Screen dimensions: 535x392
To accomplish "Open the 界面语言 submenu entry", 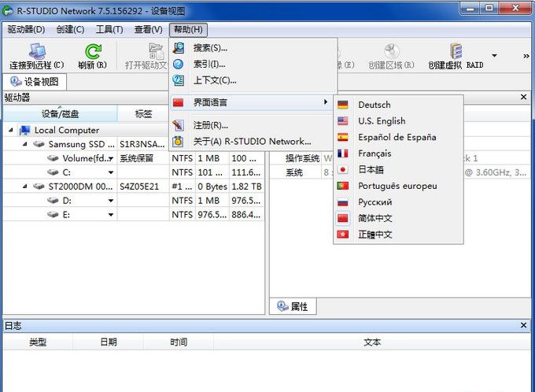I will (x=252, y=102).
